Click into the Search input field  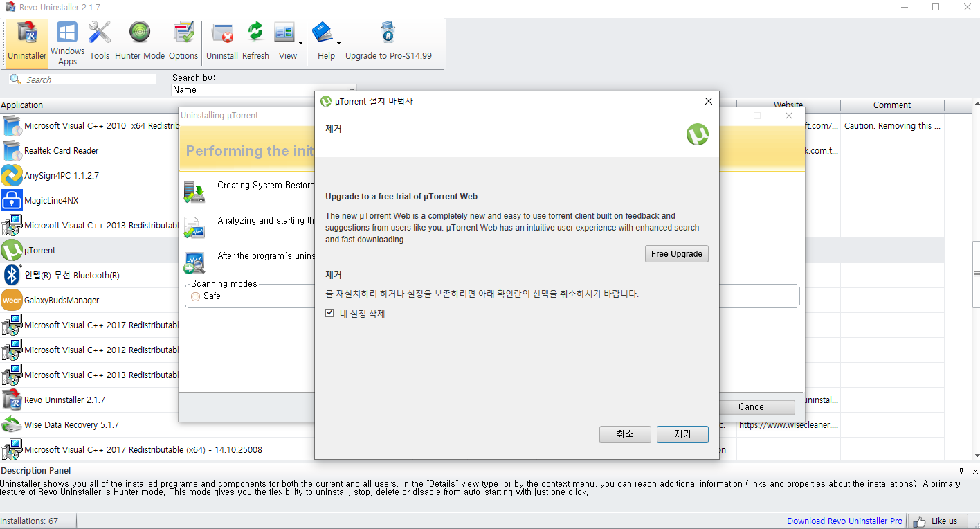pyautogui.click(x=90, y=80)
